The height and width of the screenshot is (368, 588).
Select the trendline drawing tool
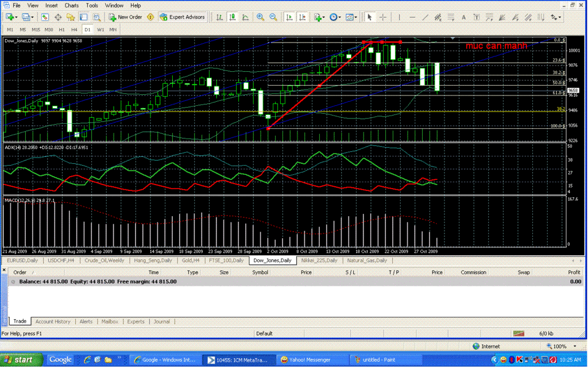tap(425, 17)
